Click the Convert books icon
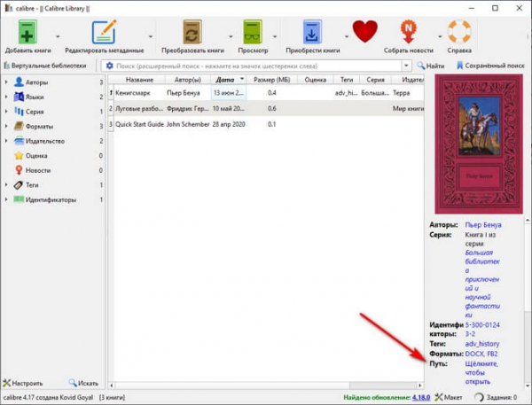 (192, 32)
